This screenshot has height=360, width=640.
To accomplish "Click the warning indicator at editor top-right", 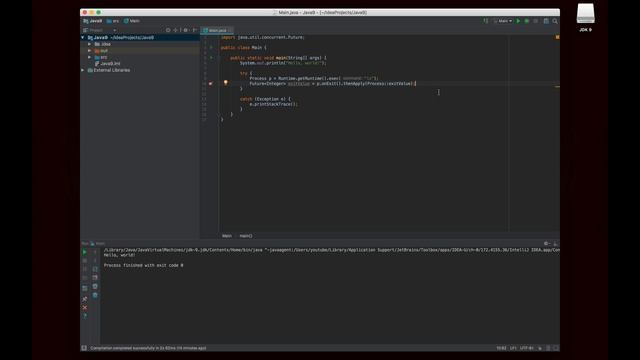I will pyautogui.click(x=557, y=37).
